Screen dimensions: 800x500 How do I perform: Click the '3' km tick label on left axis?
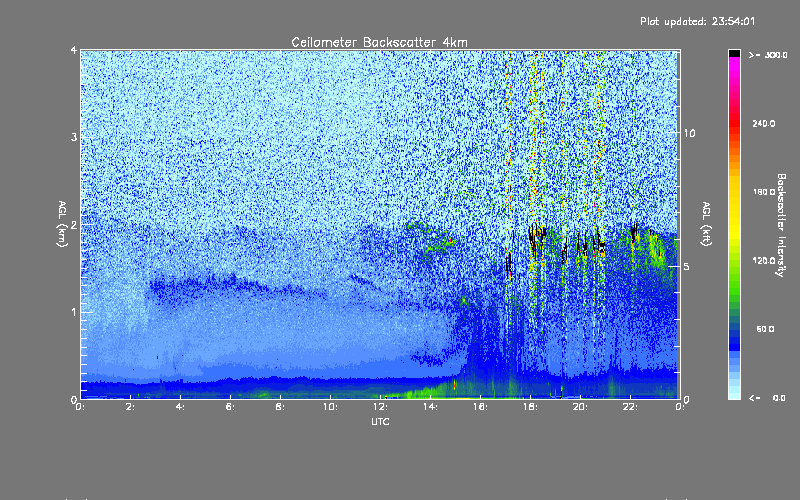[74, 137]
